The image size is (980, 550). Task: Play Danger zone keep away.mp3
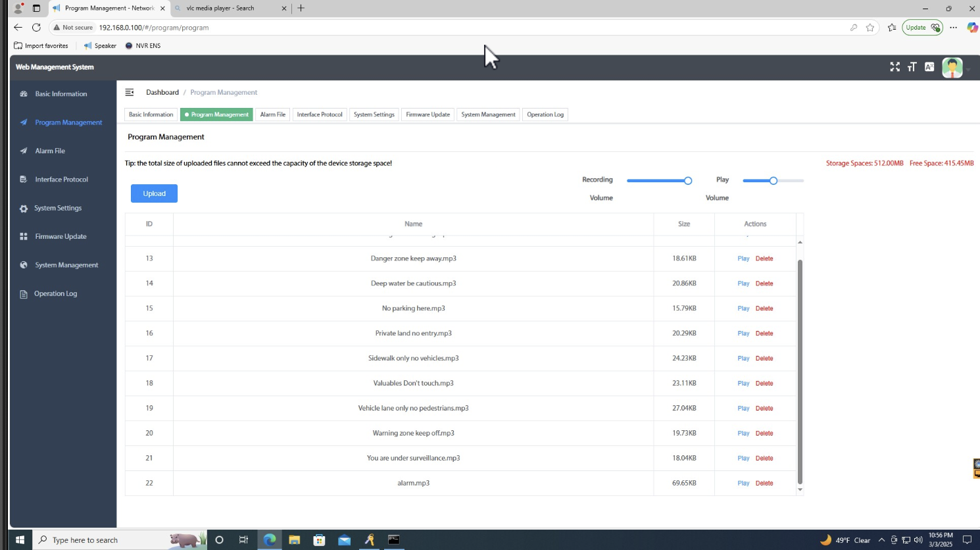coord(743,259)
